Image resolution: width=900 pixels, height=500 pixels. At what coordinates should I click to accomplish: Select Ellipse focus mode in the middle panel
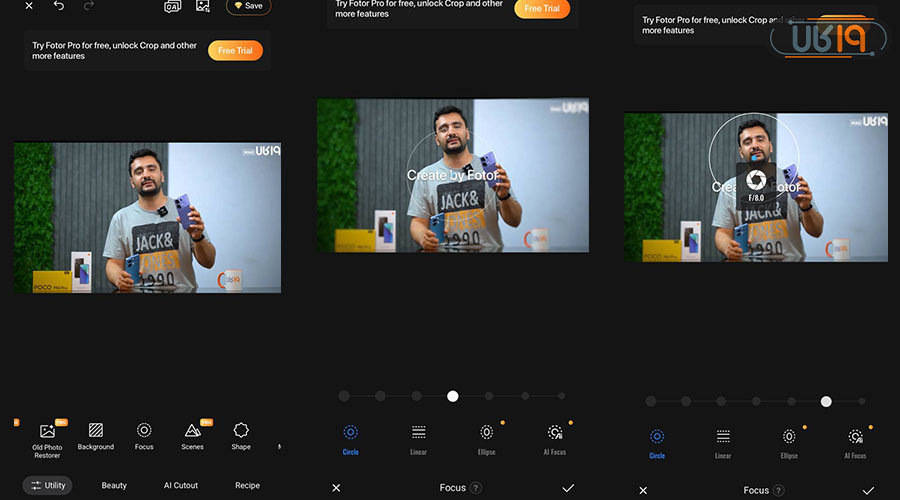pyautogui.click(x=487, y=438)
